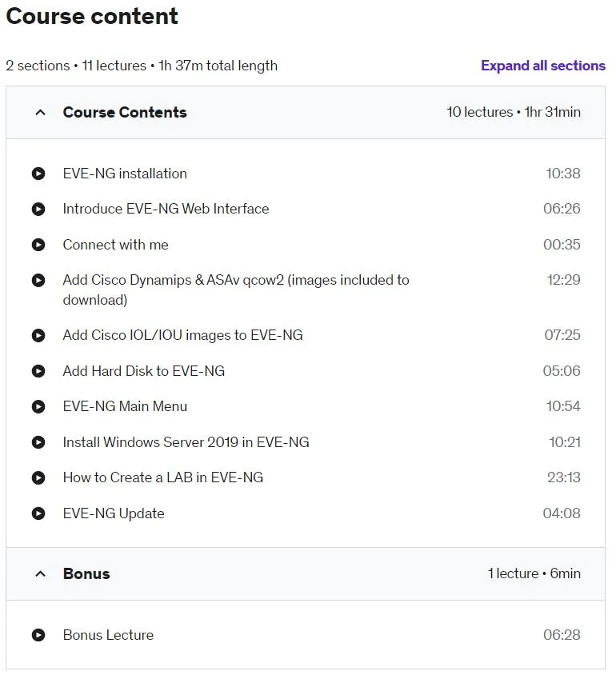
Task: Click the 23:13 duration of LAB lecture
Action: 564,477
